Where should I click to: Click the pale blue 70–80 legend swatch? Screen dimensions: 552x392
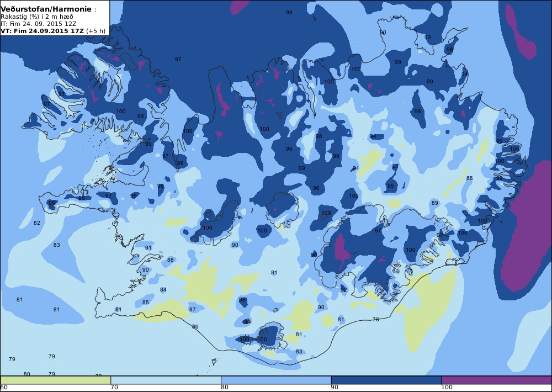(166, 380)
